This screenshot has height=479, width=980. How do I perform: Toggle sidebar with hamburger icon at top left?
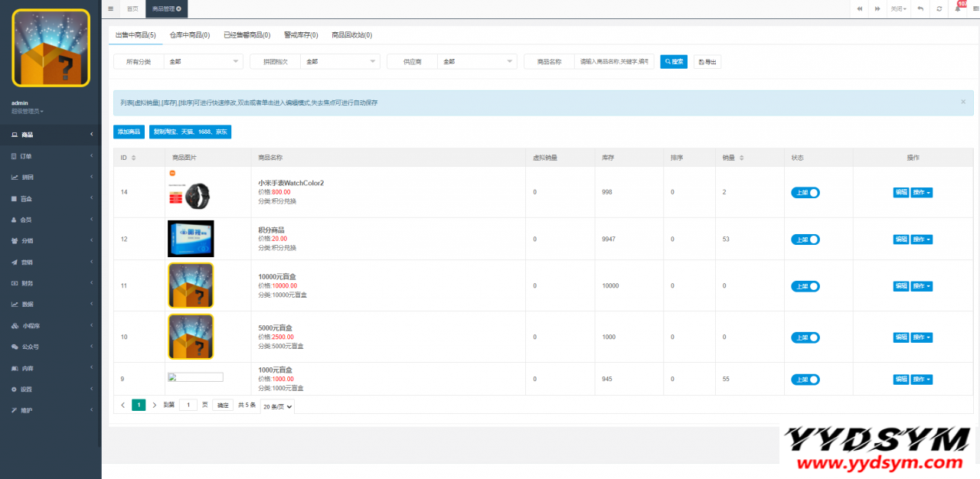tap(110, 8)
